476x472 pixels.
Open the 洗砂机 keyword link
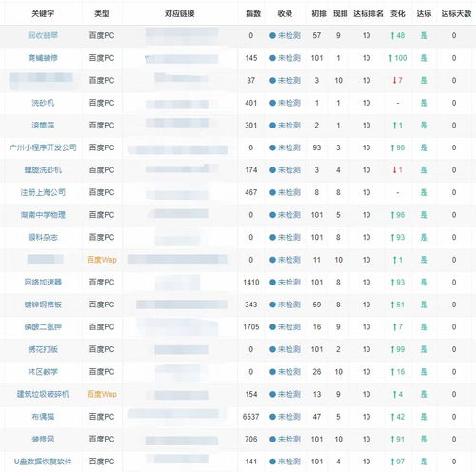[43, 103]
